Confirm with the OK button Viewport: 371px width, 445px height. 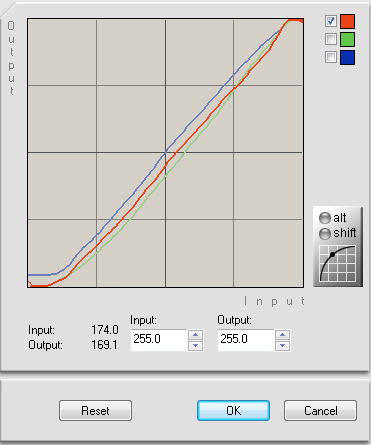point(233,411)
